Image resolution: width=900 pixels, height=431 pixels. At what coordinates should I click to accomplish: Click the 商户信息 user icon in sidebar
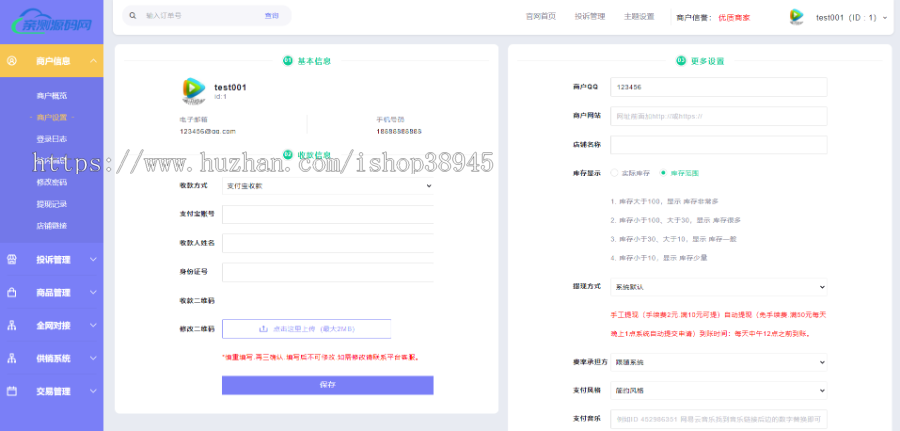point(12,62)
